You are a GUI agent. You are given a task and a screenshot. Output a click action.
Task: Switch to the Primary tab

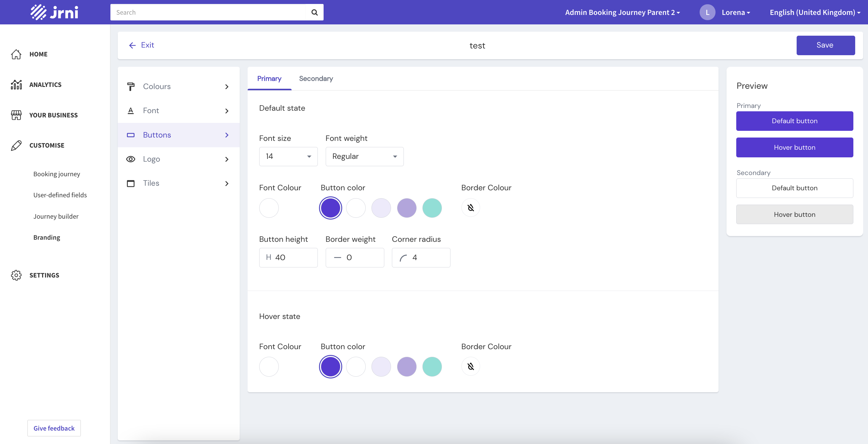pyautogui.click(x=269, y=78)
